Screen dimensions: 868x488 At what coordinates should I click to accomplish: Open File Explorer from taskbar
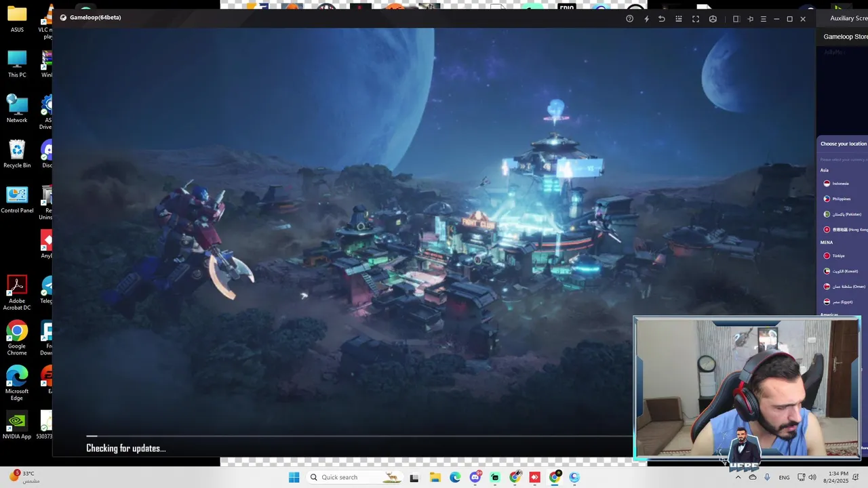point(435,477)
